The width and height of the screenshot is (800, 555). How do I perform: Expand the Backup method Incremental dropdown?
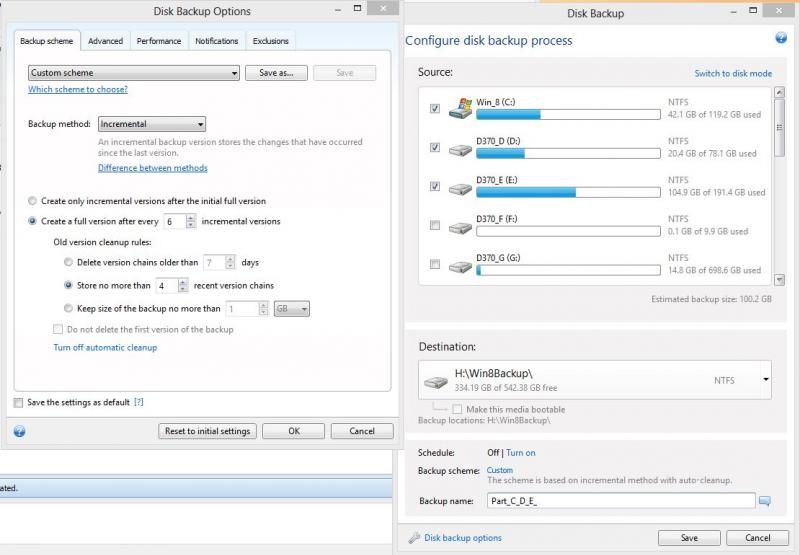tap(152, 124)
